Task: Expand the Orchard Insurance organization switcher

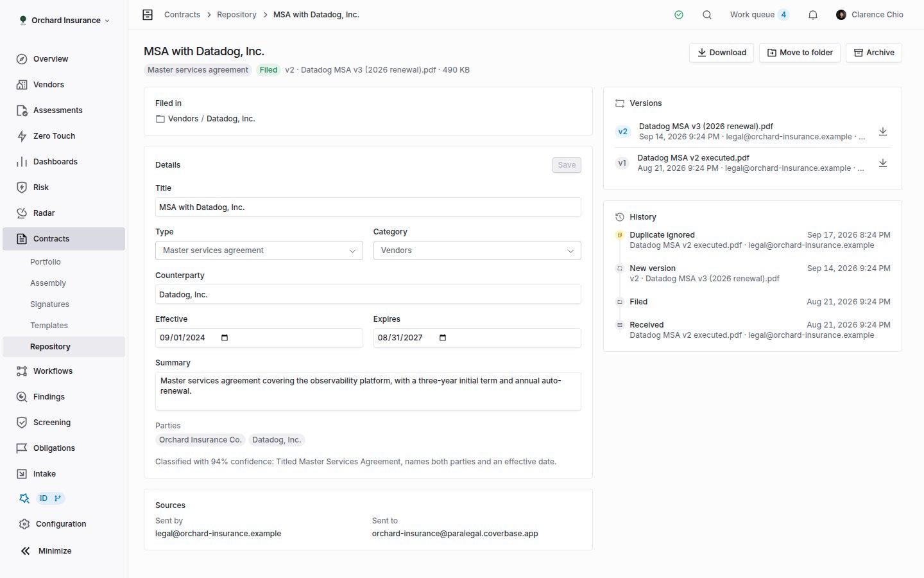Action: 64,21
